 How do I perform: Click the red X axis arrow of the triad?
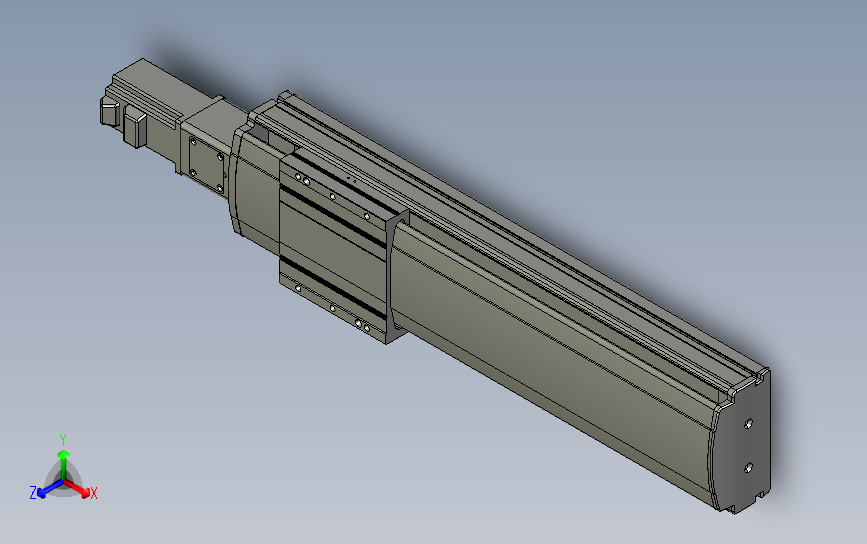(78, 488)
